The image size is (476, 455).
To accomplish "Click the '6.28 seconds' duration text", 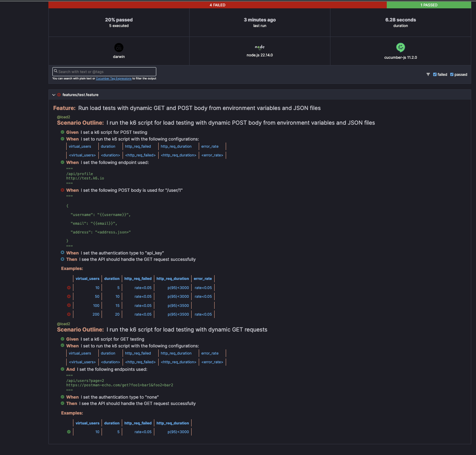I will pos(401,20).
